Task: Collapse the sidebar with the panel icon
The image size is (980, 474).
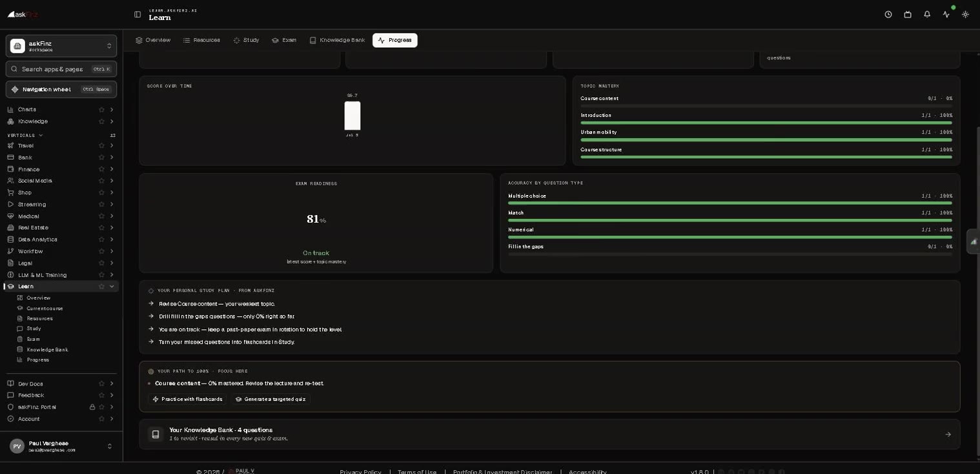Action: pyautogui.click(x=138, y=14)
